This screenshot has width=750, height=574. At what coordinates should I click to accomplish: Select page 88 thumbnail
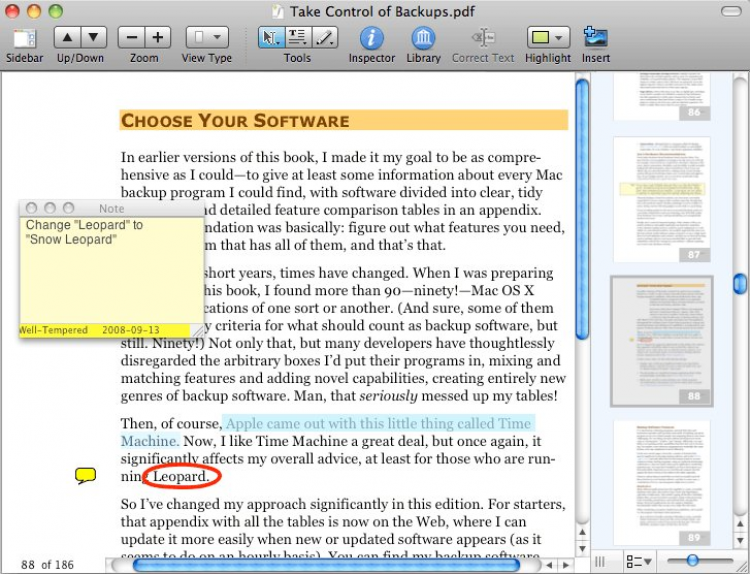(x=662, y=341)
